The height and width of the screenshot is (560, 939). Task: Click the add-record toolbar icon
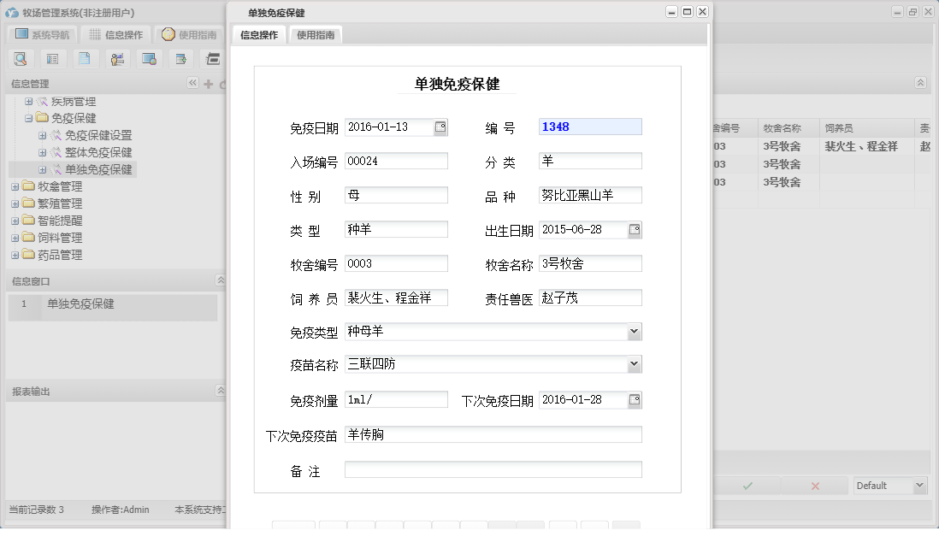(180, 58)
